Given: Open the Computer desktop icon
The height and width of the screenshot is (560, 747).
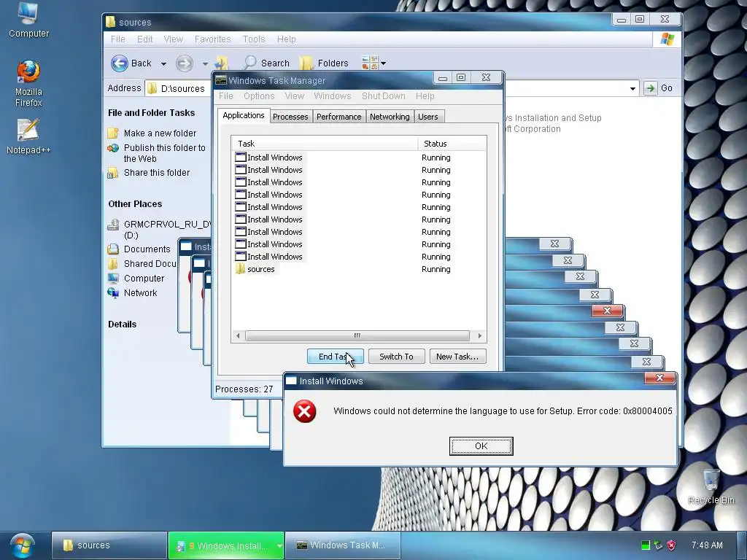Looking at the screenshot, I should (x=28, y=20).
